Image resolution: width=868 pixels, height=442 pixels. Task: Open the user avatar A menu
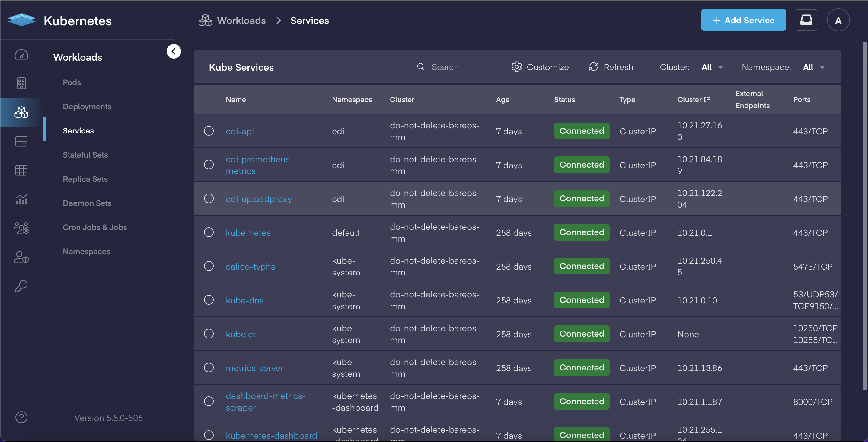[x=838, y=20]
